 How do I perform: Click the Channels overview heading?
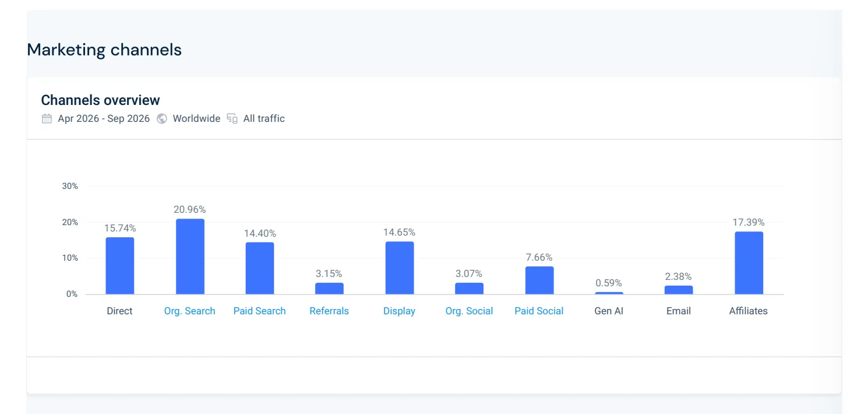tap(100, 100)
